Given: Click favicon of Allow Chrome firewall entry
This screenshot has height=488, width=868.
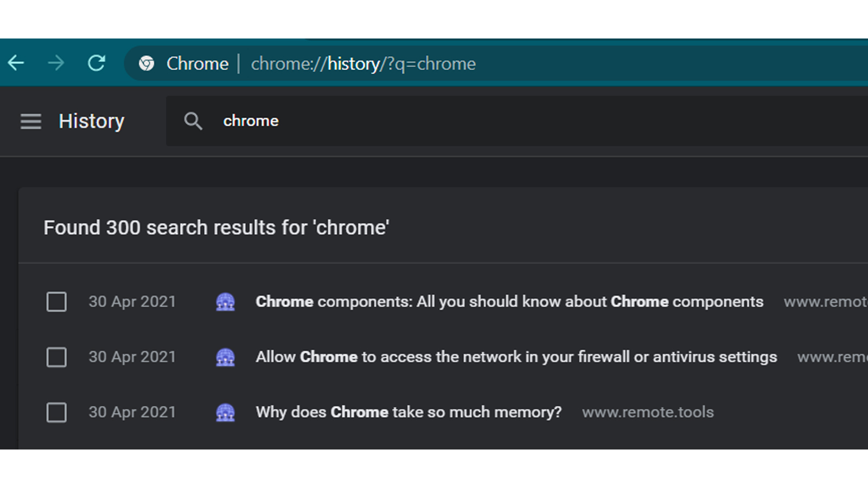Looking at the screenshot, I should tap(226, 357).
